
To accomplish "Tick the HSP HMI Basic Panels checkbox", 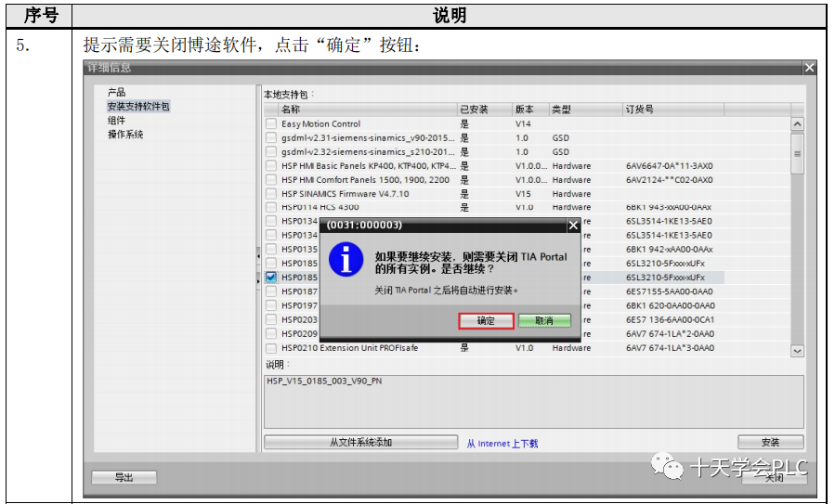I will (x=271, y=166).
